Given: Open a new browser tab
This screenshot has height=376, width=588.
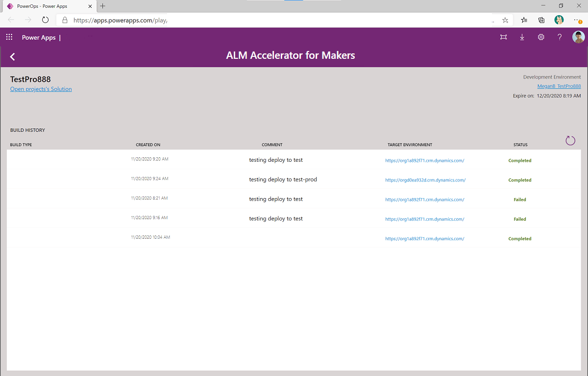Looking at the screenshot, I should [102, 7].
